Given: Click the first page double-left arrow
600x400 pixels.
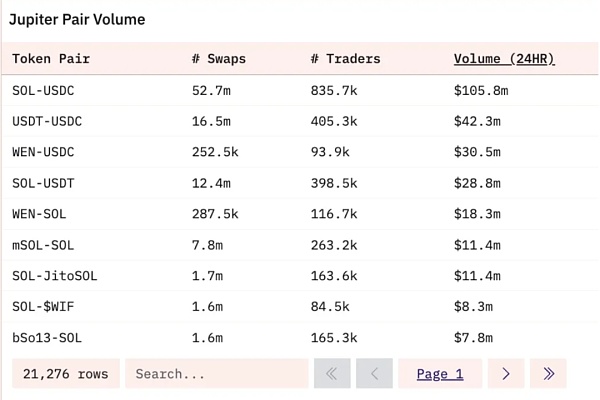Looking at the screenshot, I should point(332,374).
